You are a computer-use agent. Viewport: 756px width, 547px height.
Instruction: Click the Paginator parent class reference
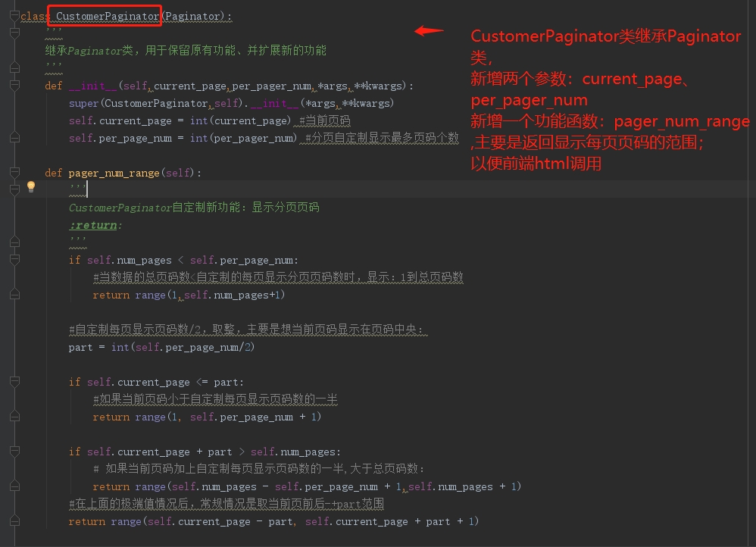pyautogui.click(x=194, y=16)
